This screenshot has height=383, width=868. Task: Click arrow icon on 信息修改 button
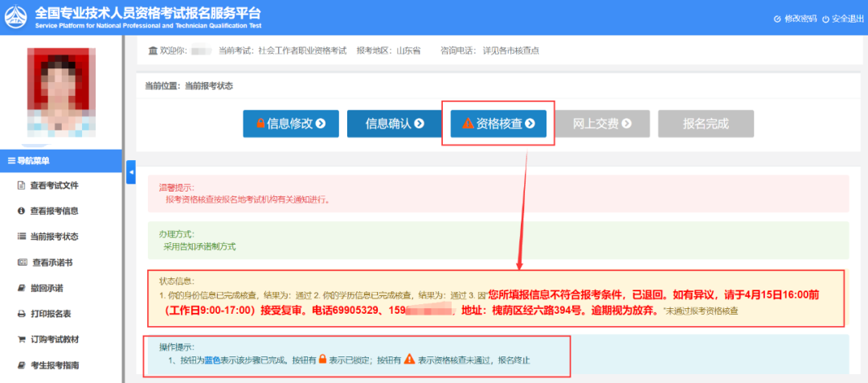point(320,124)
